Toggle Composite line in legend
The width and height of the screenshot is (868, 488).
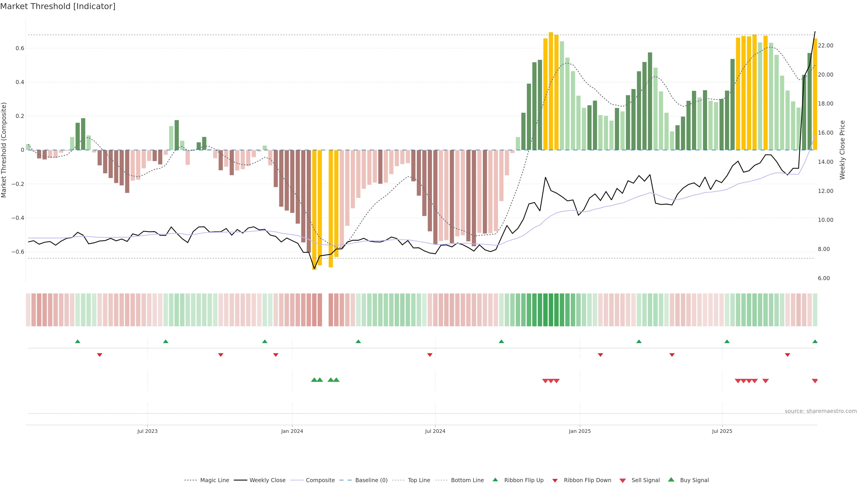pos(320,480)
